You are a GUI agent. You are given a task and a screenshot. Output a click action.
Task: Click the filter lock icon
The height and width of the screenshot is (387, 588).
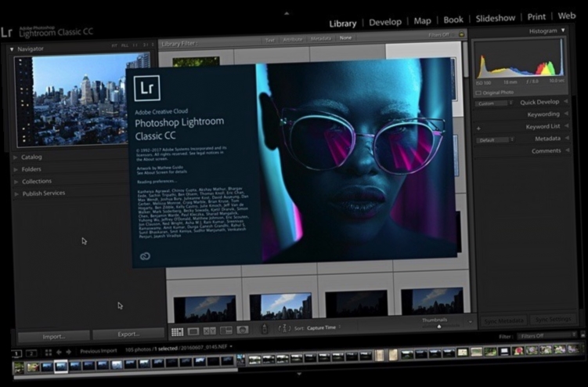click(462, 34)
